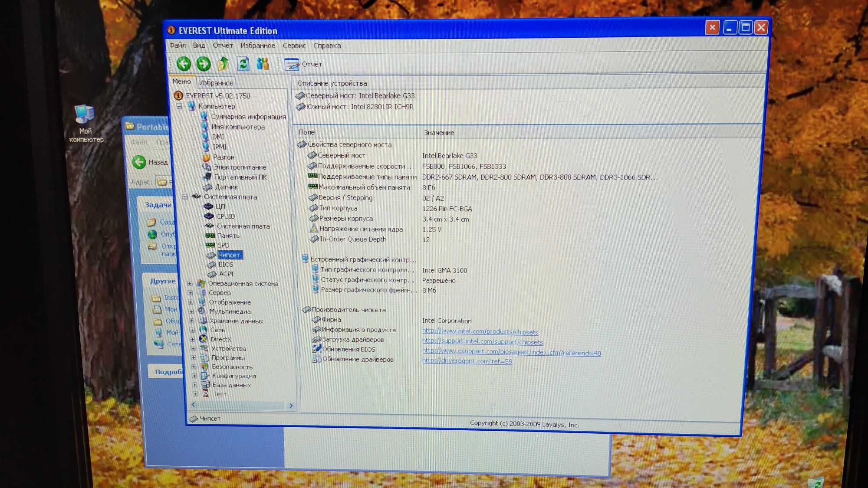Click the tree scrollbar left arrow
This screenshot has width=868, height=488.
(194, 405)
